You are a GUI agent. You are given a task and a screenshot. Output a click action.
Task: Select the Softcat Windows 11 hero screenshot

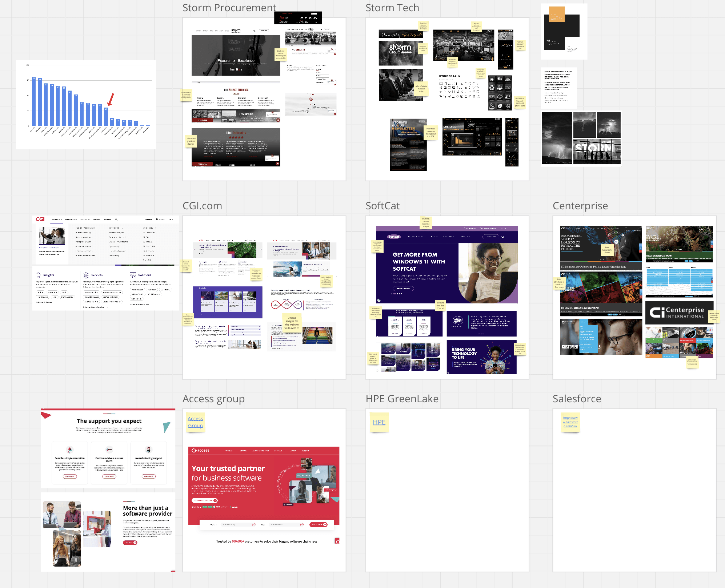click(447, 265)
